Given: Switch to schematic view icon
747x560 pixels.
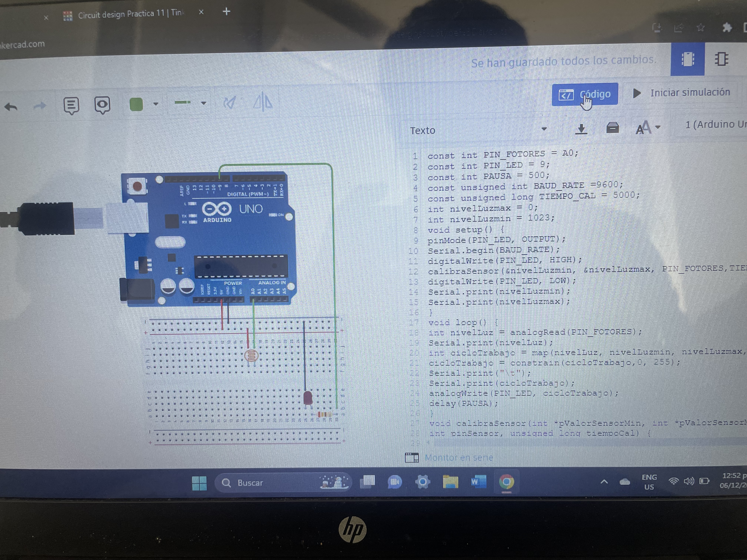Looking at the screenshot, I should click(721, 59).
